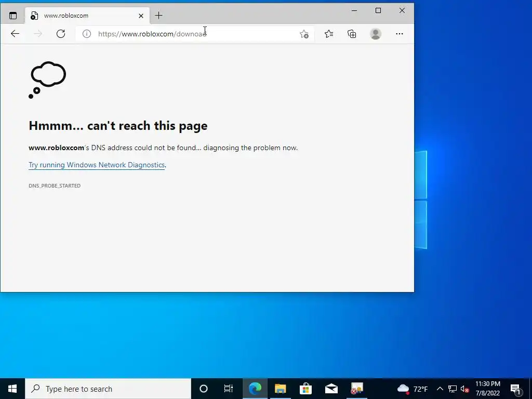Viewport: 532px width, 399px height.
Task: Click the forward navigation arrow
Action: [38, 34]
